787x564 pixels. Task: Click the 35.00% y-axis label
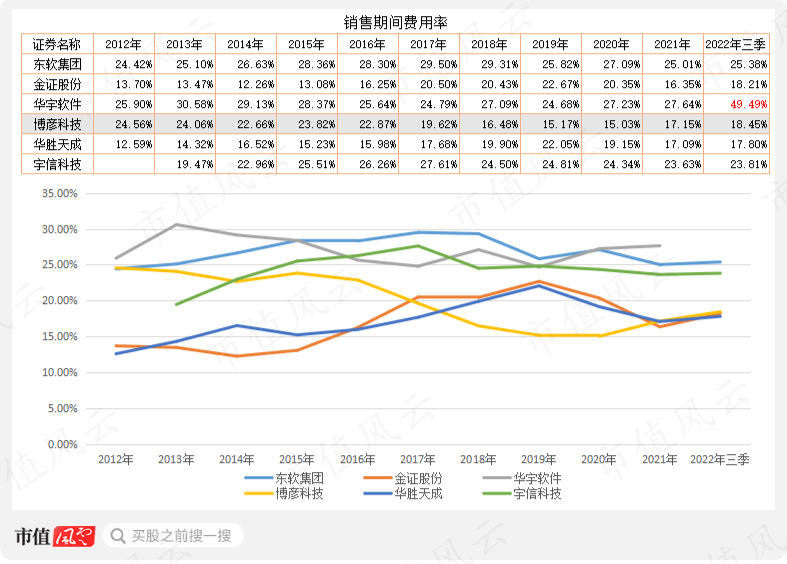[x=60, y=194]
